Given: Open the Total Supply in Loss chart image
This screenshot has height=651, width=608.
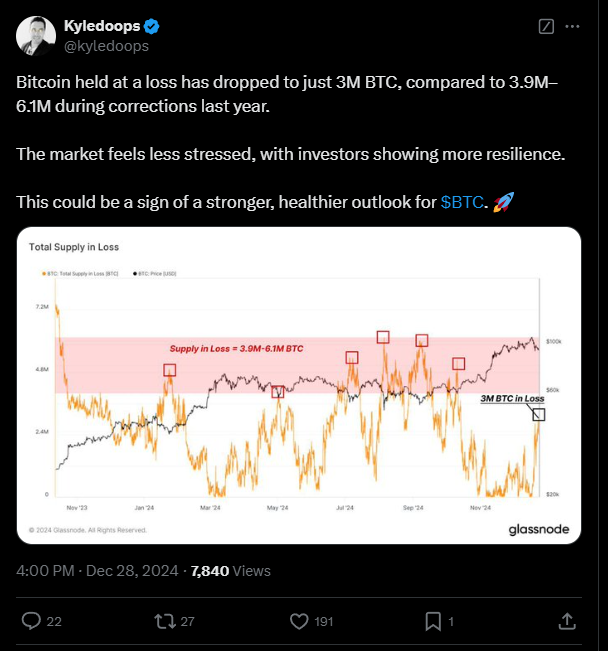Looking at the screenshot, I should point(299,385).
